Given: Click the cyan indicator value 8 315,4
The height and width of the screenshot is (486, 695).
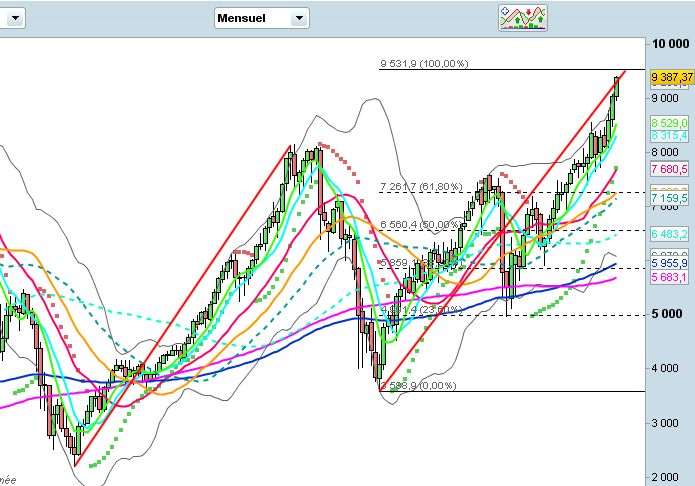Looking at the screenshot, I should (669, 136).
